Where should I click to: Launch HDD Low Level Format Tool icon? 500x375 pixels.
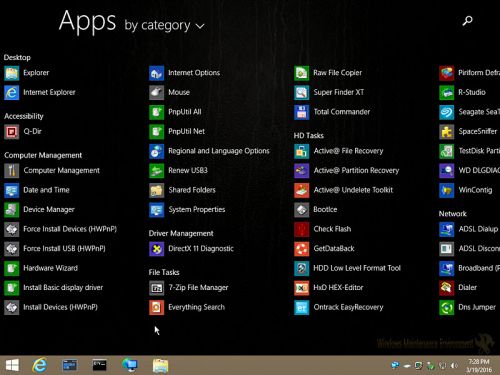click(302, 268)
